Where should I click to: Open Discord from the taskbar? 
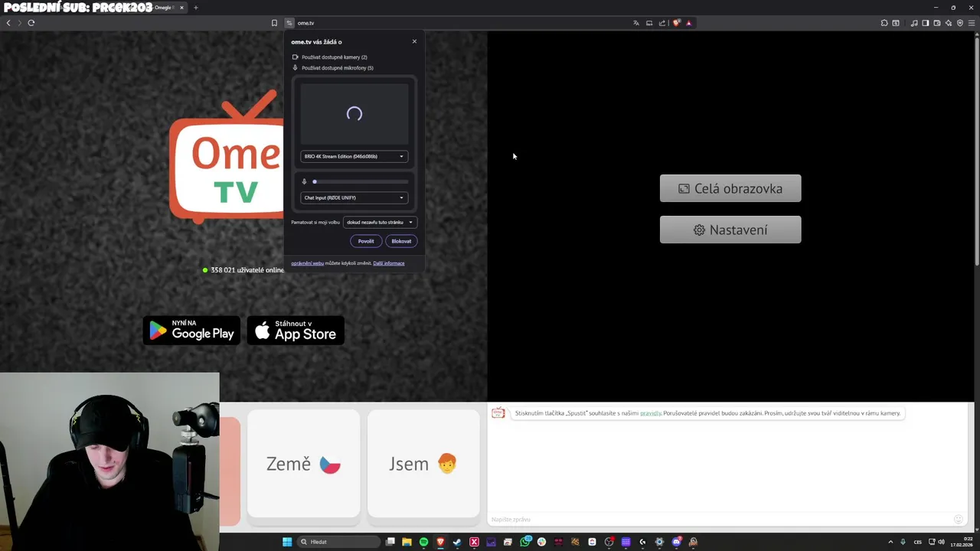tap(676, 542)
